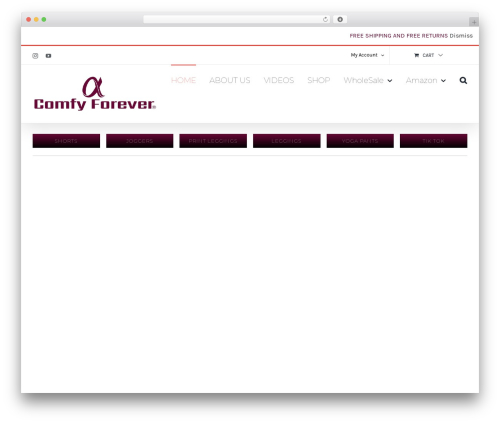500x423 pixels.
Task: Expand the WholeSale menu arrow
Action: (x=390, y=81)
